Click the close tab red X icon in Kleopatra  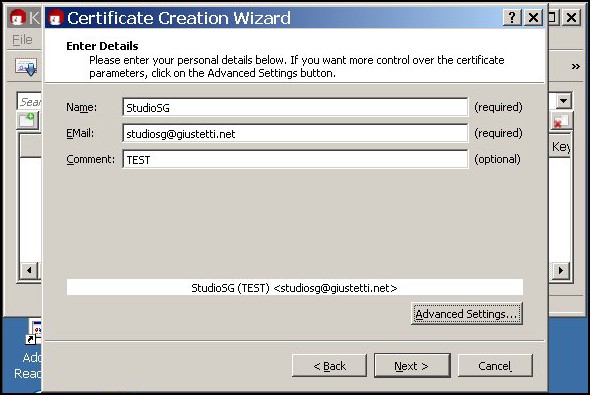click(560, 121)
